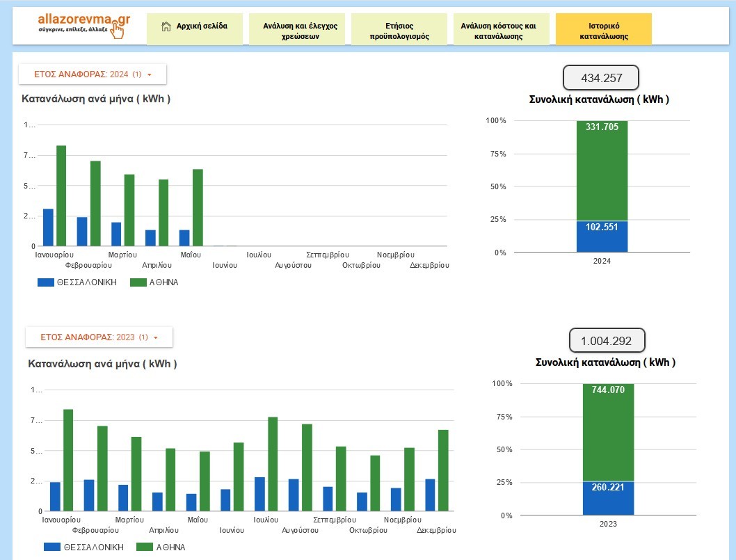Click the dropdown arrow beside 2024 (1)
This screenshot has width=736, height=560.
click(150, 74)
